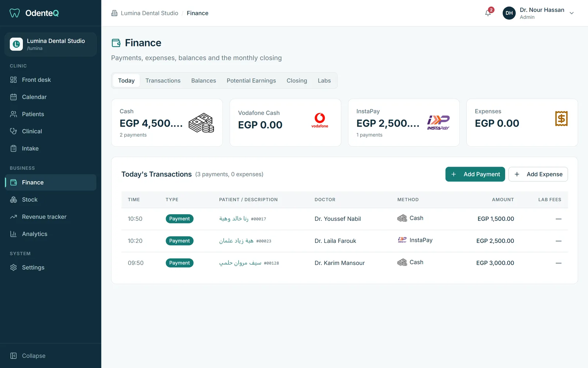Click the Finance wallet icon in sidebar
The height and width of the screenshot is (368, 588).
tap(14, 183)
